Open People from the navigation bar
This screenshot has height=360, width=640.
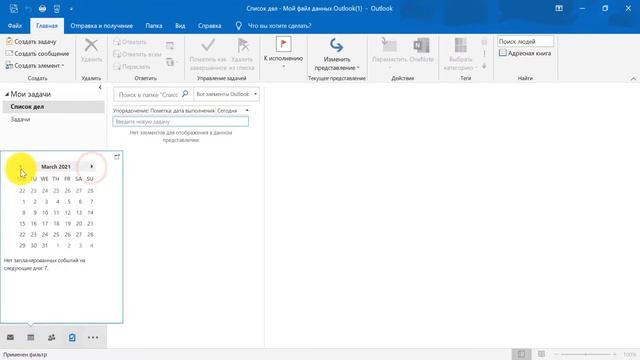(51, 337)
